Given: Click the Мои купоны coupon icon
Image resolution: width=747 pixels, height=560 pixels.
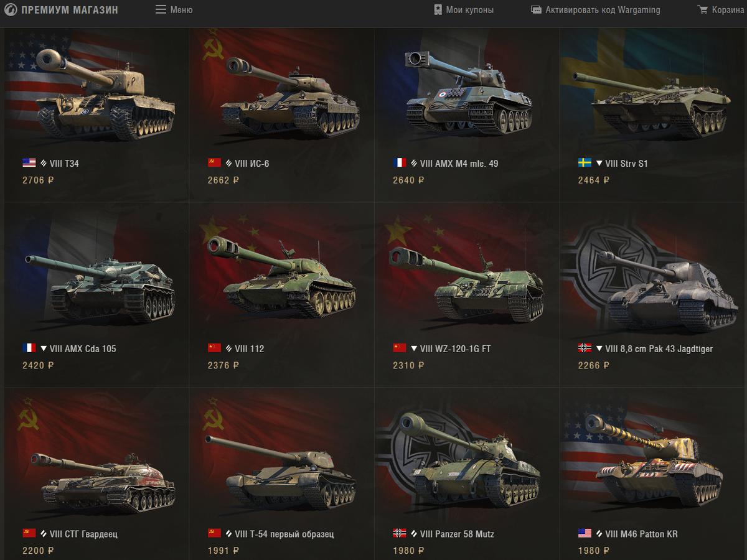Looking at the screenshot, I should (x=438, y=10).
